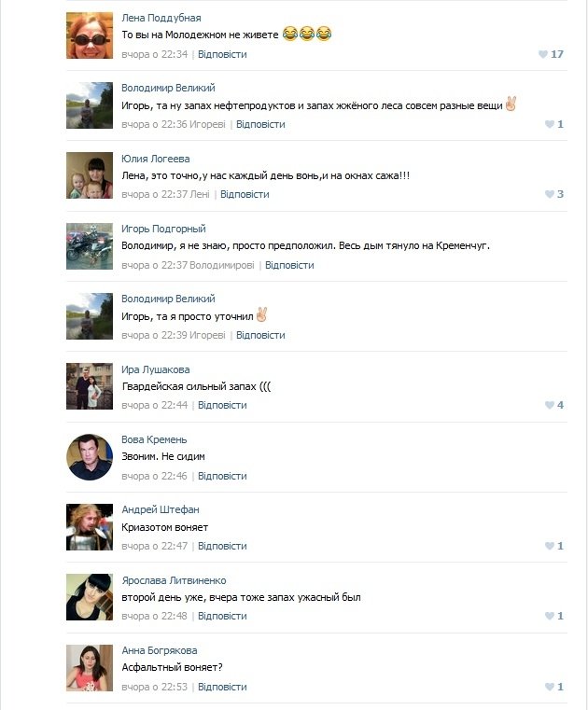The height and width of the screenshot is (710, 588).
Task: Click the heart on Юлия Логеева's comment
Action: [548, 194]
